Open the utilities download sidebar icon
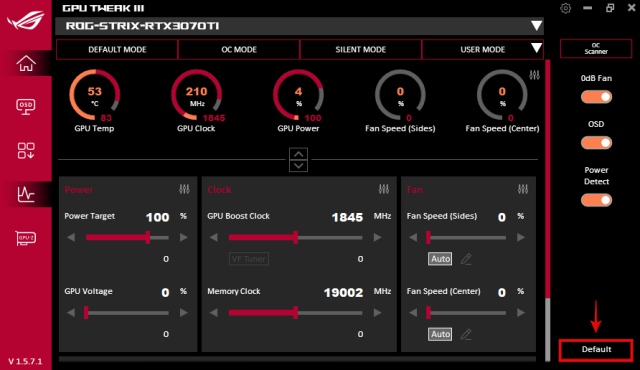Viewport: 640px width, 370px height. pyautogui.click(x=26, y=151)
